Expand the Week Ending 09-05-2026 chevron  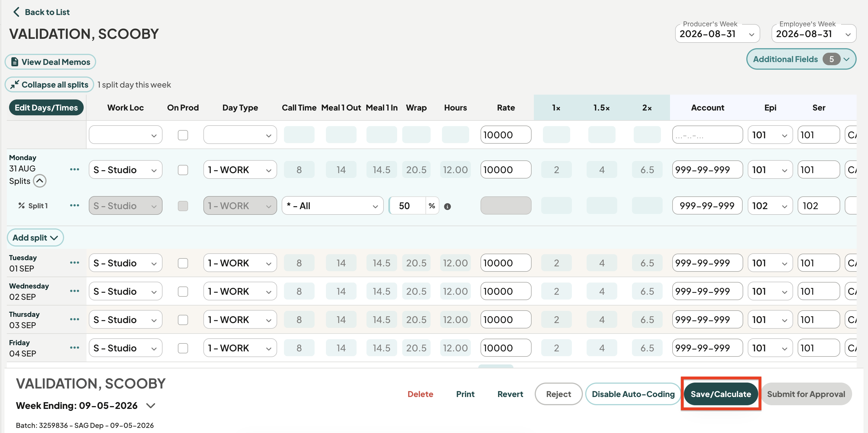click(151, 406)
